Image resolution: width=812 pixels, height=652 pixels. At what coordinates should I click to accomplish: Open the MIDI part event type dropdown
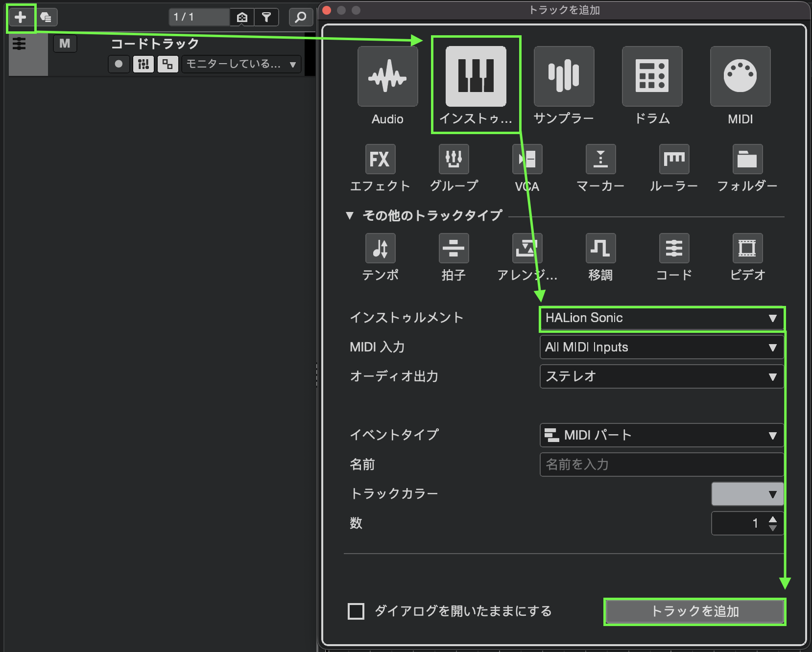661,435
